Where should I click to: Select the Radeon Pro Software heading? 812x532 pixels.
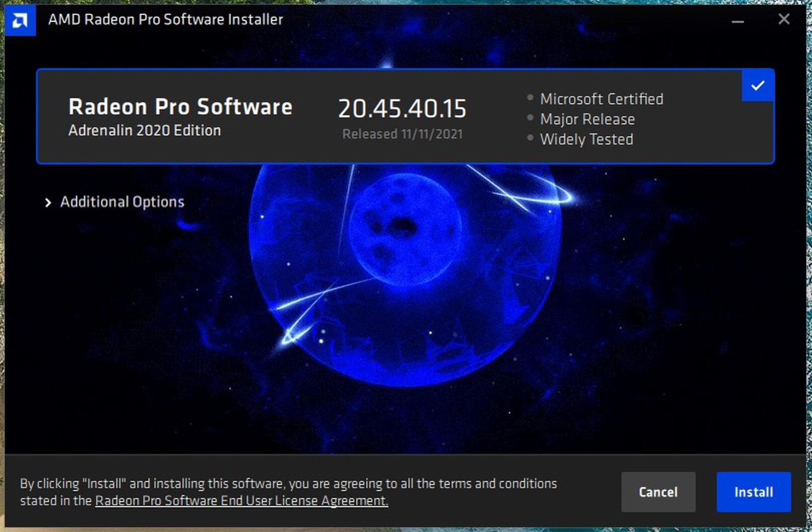[180, 107]
